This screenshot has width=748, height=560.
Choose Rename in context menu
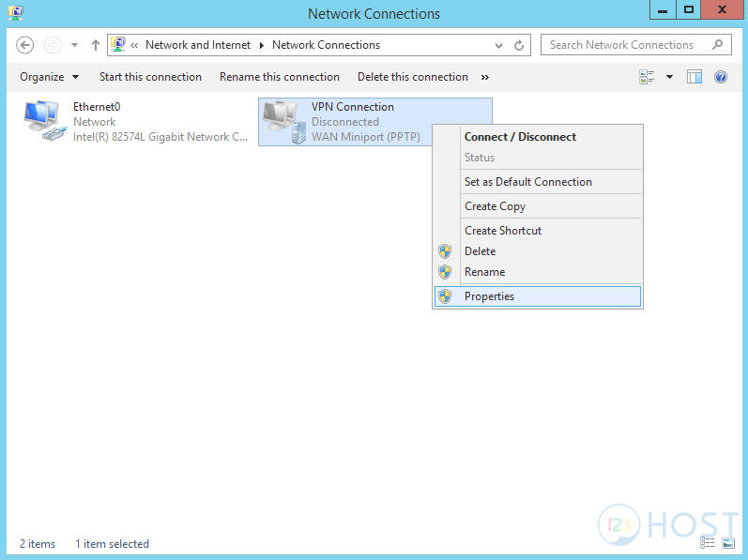pos(538,272)
